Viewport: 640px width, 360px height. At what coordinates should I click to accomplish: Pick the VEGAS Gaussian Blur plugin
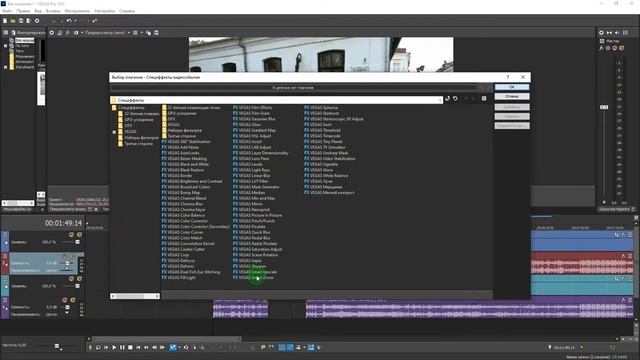[x=254, y=119]
